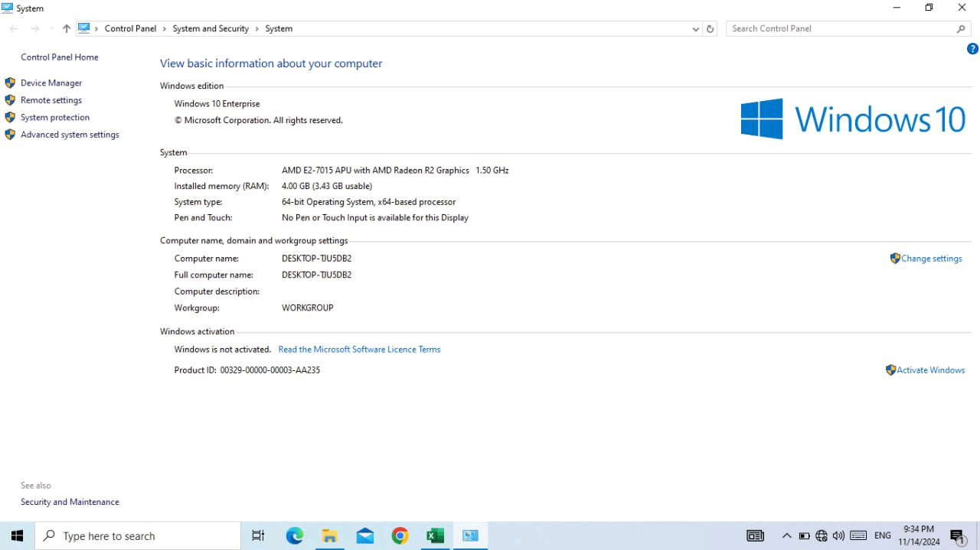Open Advanced system settings
This screenshot has width=980, height=550.
click(70, 135)
